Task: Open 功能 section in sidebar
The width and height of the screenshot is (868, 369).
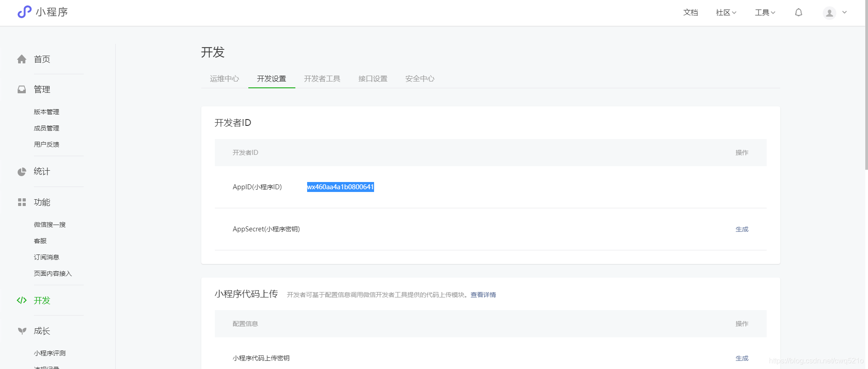Action: 42,202
